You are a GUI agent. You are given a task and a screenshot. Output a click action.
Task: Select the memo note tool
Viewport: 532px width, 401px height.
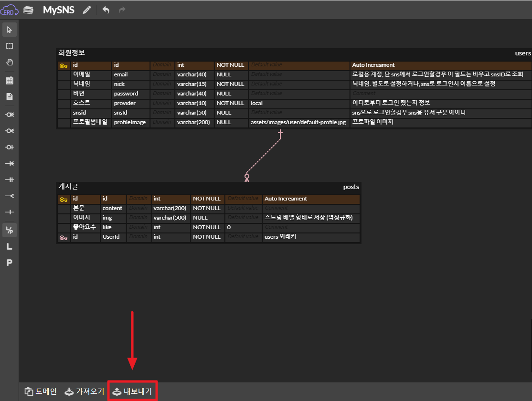(10, 97)
